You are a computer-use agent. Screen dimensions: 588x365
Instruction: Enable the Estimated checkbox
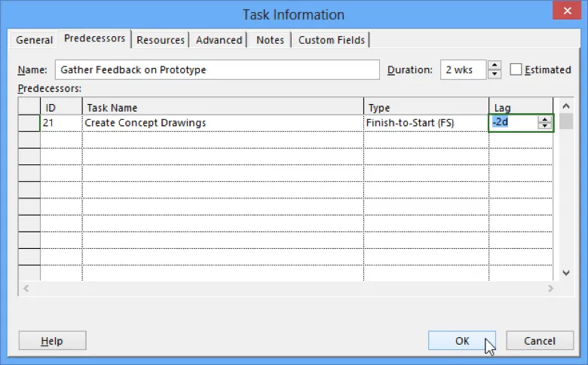[x=516, y=70]
